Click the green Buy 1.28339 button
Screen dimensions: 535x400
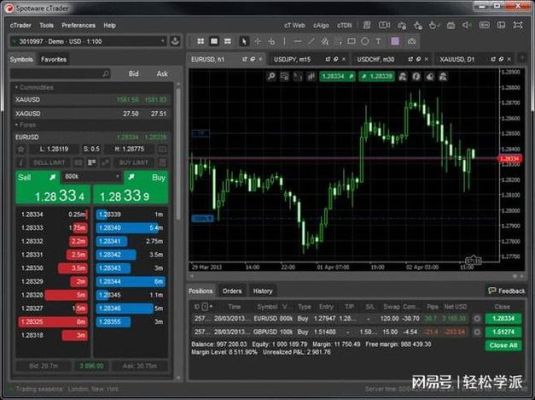click(x=131, y=188)
